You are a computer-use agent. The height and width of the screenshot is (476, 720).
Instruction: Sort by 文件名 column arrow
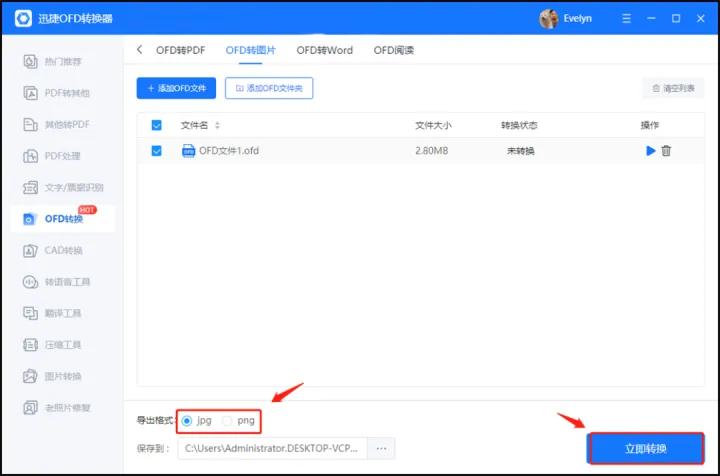click(217, 125)
